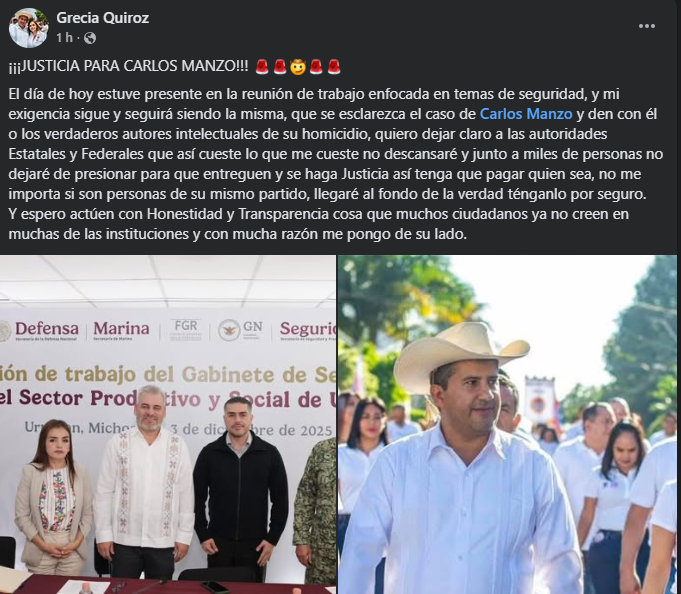This screenshot has width=681, height=594.
Task: Click the Defensa logo on the banner
Action: [x=40, y=330]
